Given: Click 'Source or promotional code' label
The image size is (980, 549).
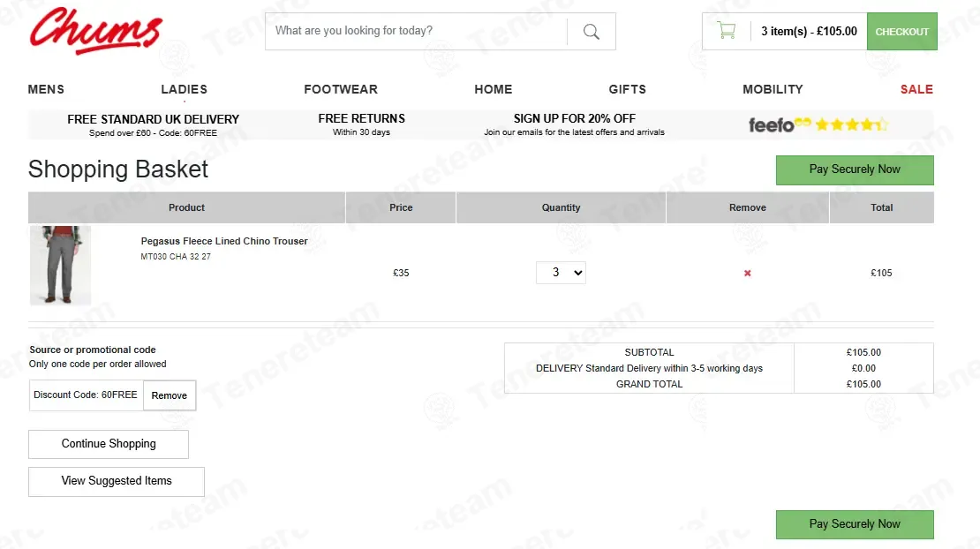Looking at the screenshot, I should click(x=93, y=350).
